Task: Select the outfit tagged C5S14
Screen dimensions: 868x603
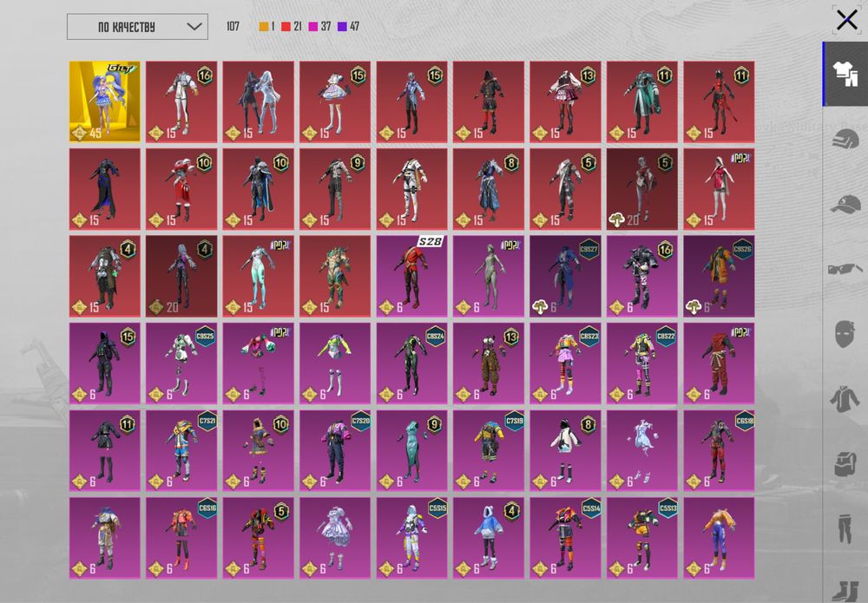Action: 565,538
